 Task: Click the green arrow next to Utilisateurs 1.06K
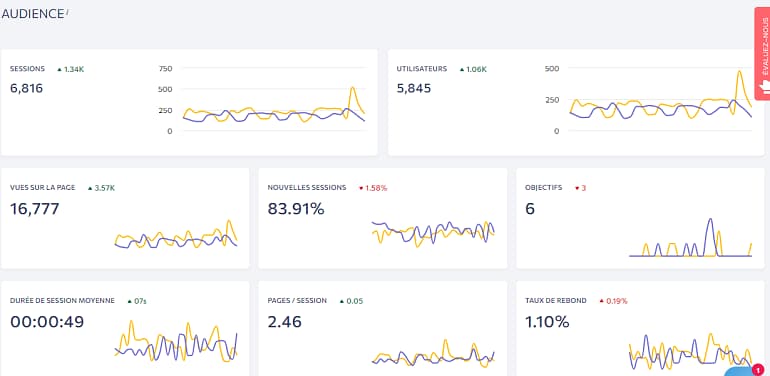[462, 70]
